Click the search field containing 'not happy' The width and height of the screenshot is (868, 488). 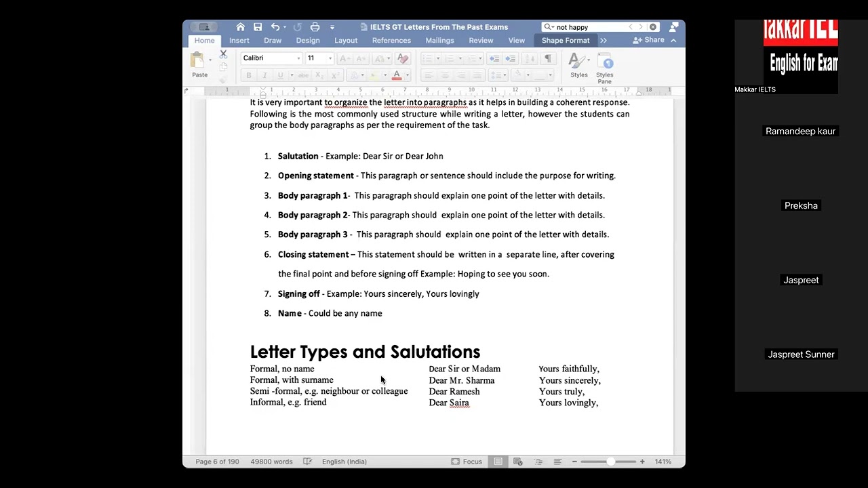600,27
